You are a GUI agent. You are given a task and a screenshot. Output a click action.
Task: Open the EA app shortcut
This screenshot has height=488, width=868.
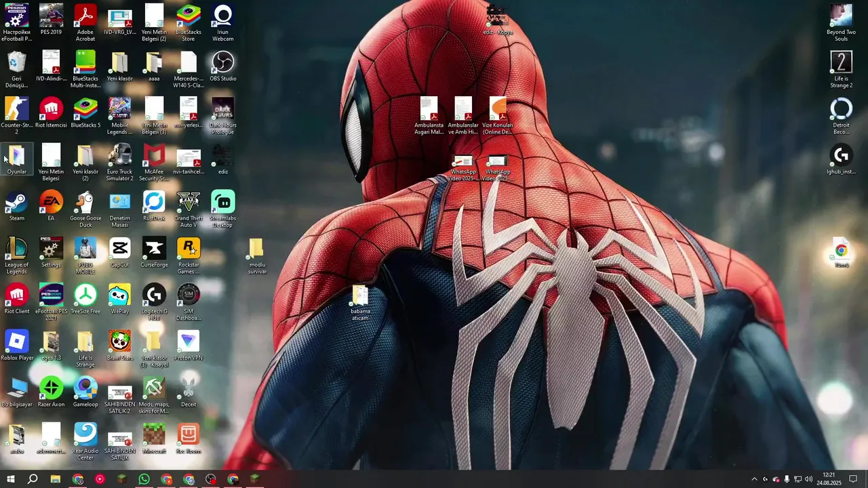(51, 206)
